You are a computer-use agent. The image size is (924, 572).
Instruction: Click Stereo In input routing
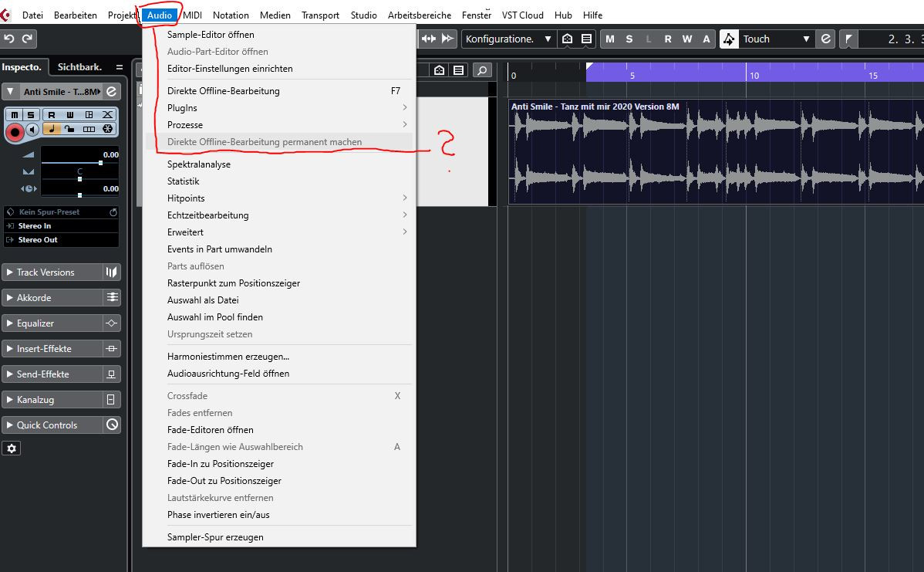pyautogui.click(x=61, y=226)
